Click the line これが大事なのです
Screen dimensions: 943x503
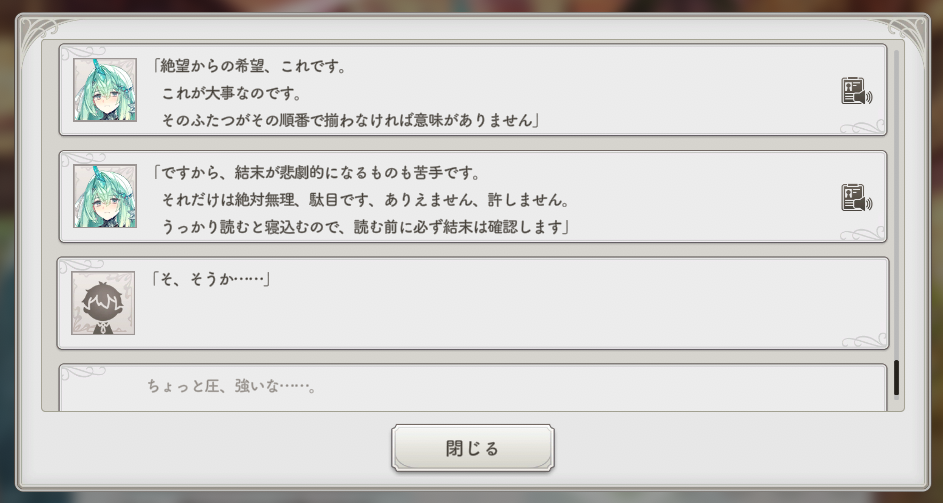coord(232,93)
